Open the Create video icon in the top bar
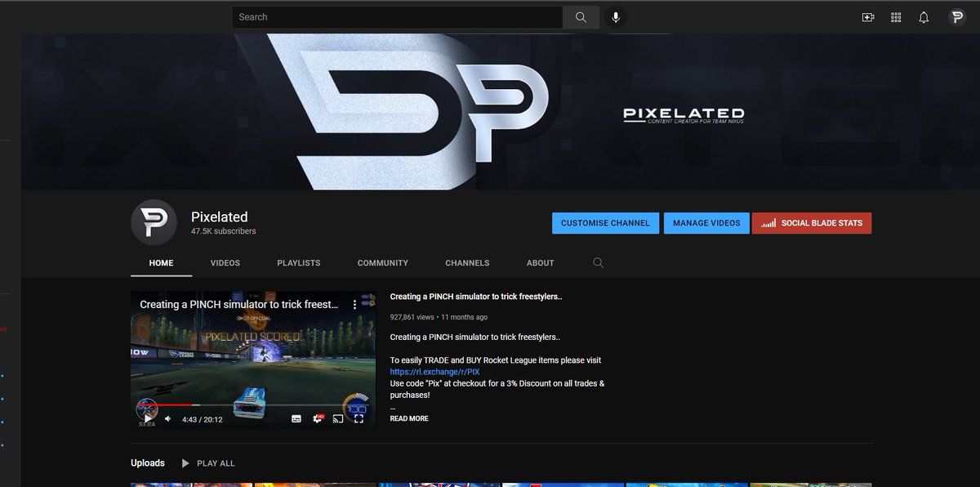Image resolution: width=980 pixels, height=487 pixels. pos(868,16)
